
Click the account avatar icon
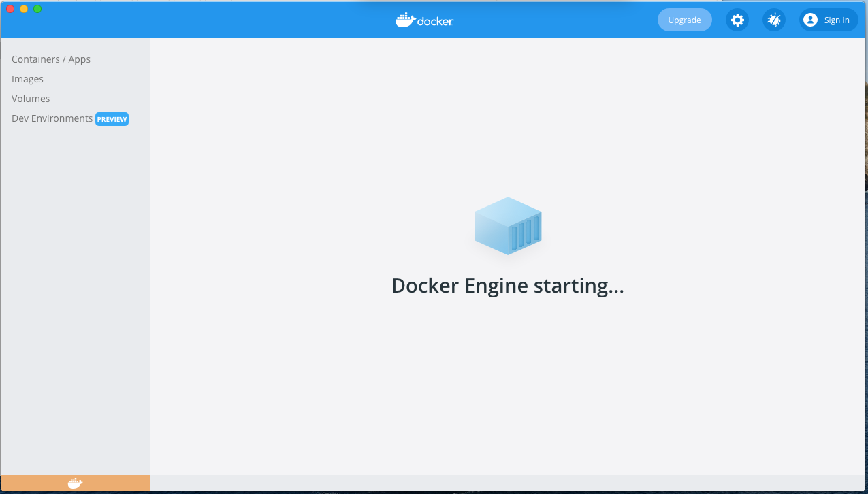click(x=810, y=20)
